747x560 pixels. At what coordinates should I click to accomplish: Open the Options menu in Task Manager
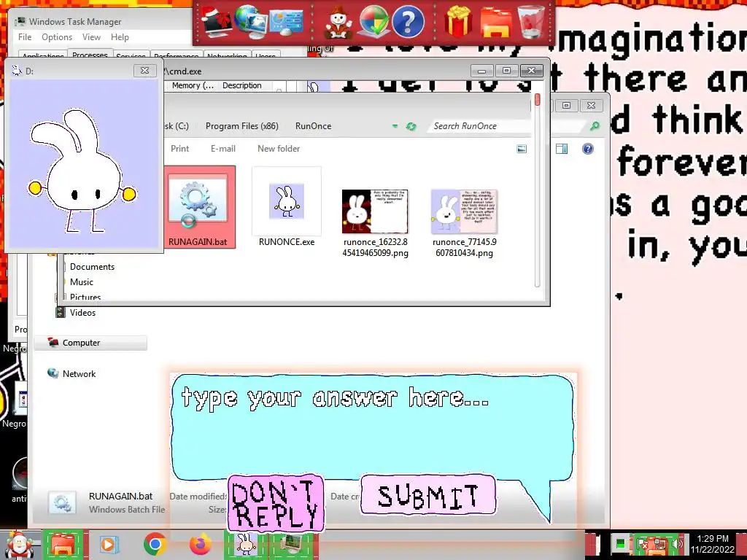pyautogui.click(x=57, y=37)
